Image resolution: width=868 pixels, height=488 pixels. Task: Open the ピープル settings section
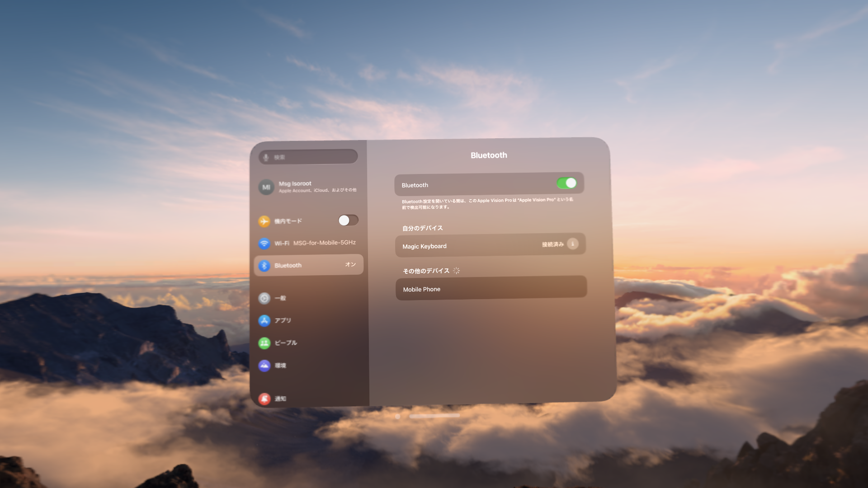309,343
